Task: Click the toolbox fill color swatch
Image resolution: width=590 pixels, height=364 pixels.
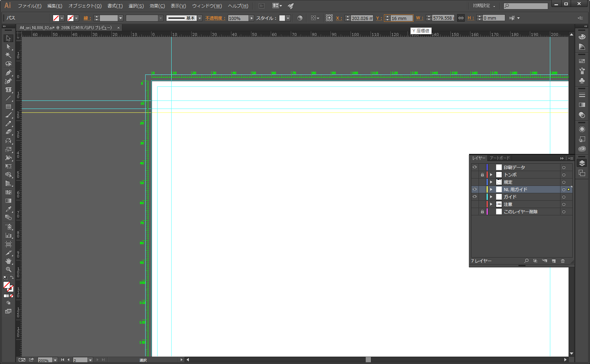Action: [x=7, y=285]
